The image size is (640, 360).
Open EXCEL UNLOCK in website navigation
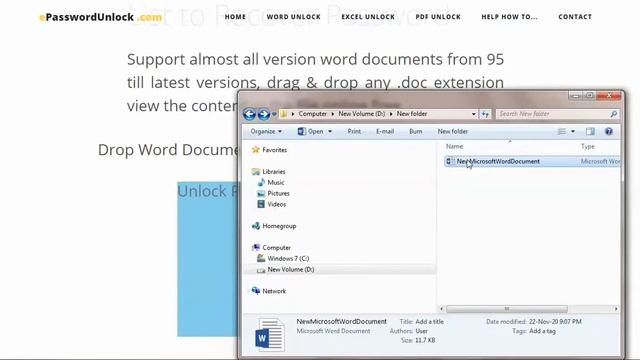(x=368, y=17)
